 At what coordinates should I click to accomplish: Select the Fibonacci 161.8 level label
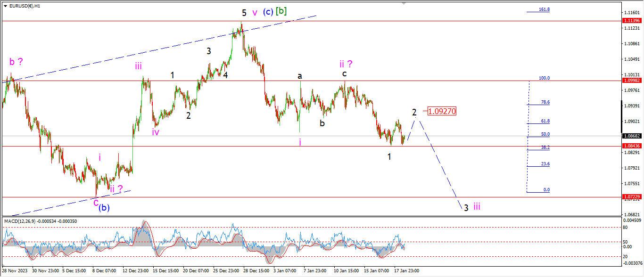(x=545, y=9)
